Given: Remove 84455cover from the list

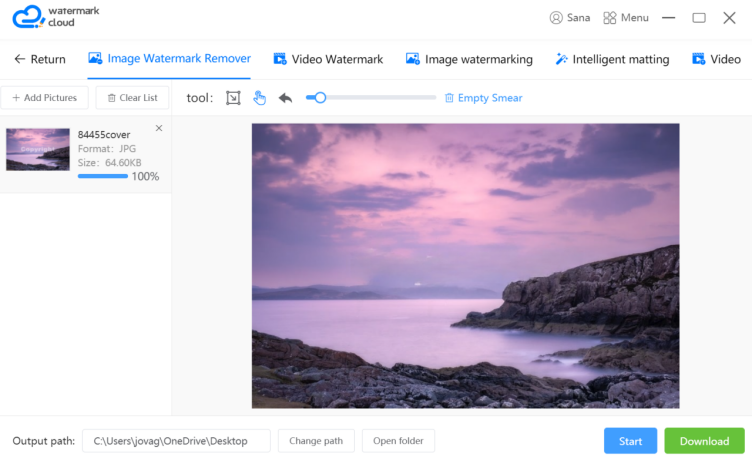Looking at the screenshot, I should [x=159, y=128].
